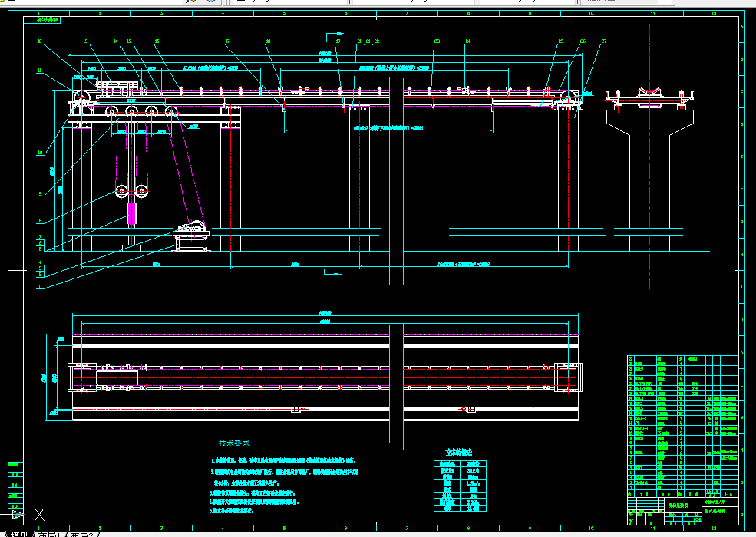Click part balloon number 27
The image size is (756, 537).
click(603, 41)
